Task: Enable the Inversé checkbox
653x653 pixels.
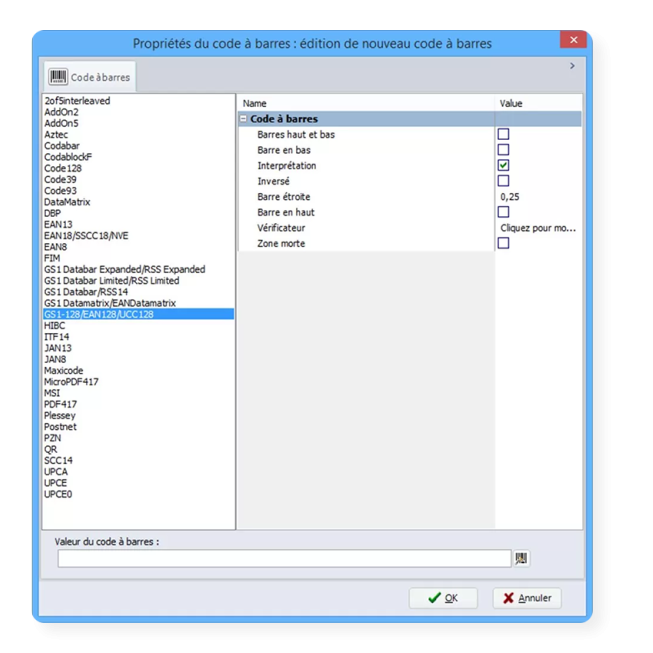Action: coord(504,181)
